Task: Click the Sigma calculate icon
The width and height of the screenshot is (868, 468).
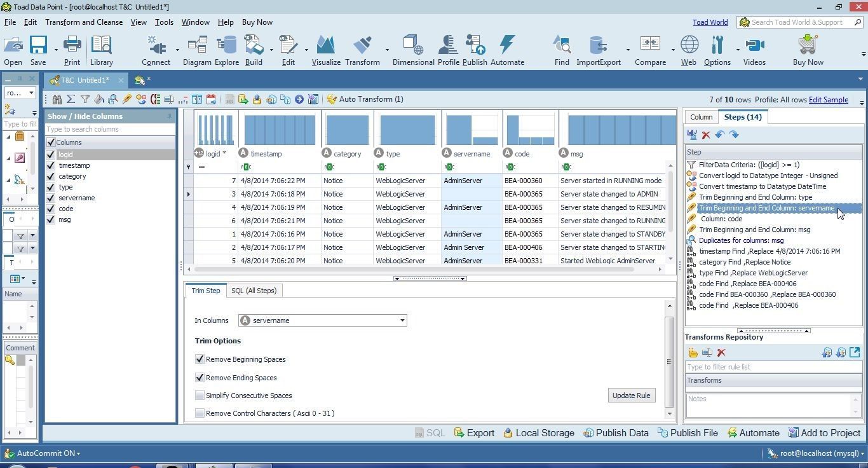Action: 71,99
